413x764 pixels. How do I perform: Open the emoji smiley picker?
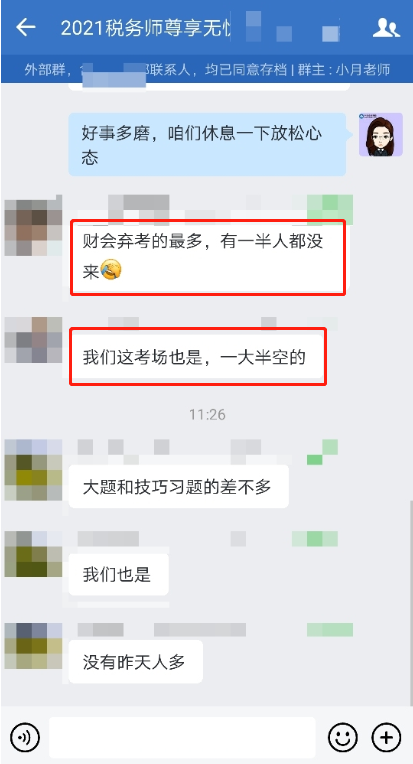[343, 738]
